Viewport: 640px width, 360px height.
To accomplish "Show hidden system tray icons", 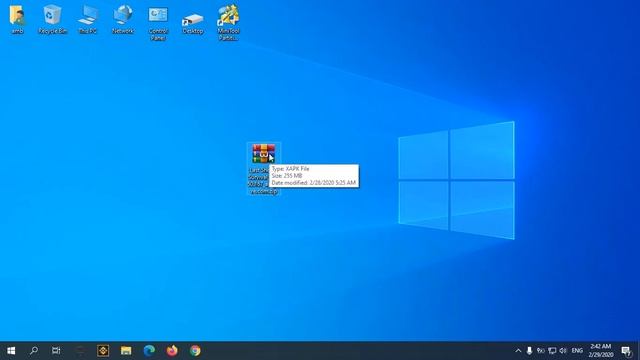I will [518, 351].
